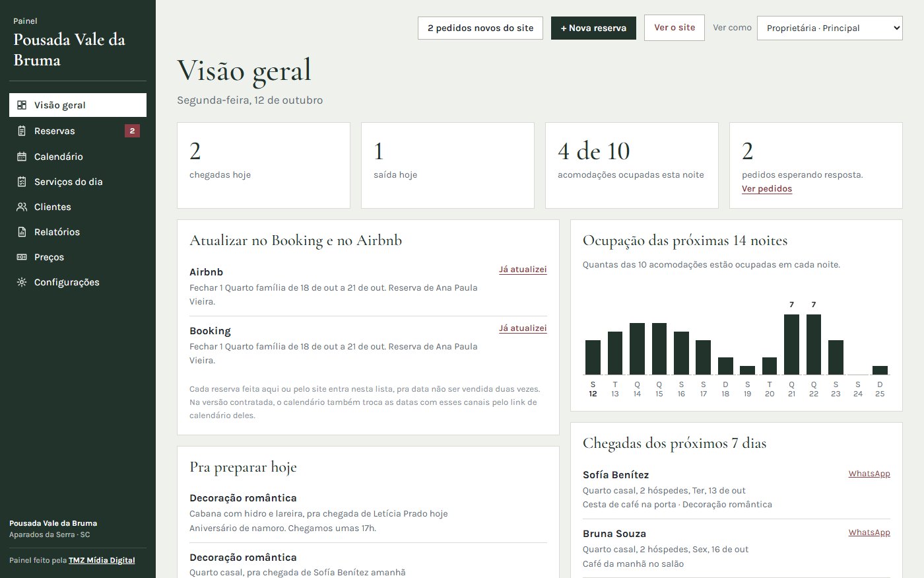Viewport: 924px width, 578px height.
Task: Click the Pousada Vale da Bruma title
Action: [69, 50]
